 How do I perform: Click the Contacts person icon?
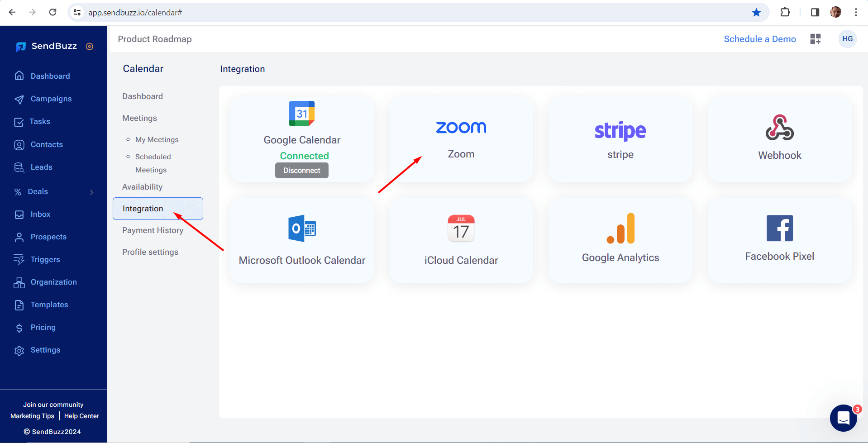(x=19, y=145)
